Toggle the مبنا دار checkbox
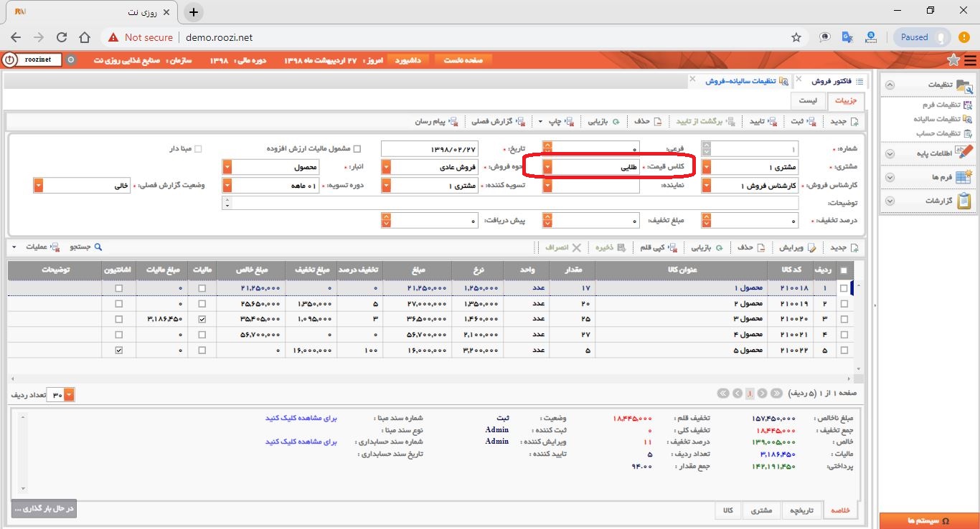This screenshot has height=529, width=980. 199,149
